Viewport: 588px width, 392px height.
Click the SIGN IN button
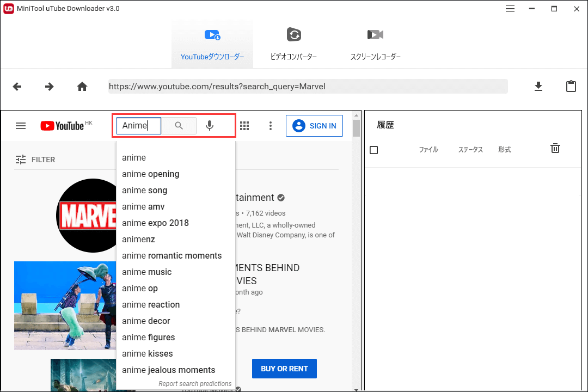tap(314, 126)
